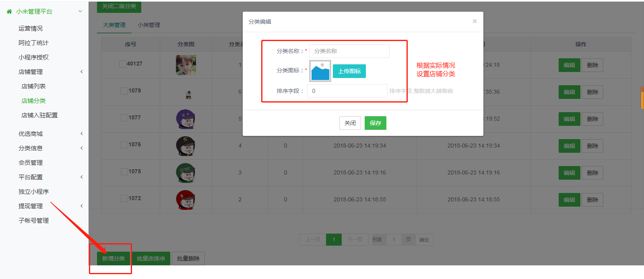The width and height of the screenshot is (644, 279).
Task: Select the checkbox next to 1079
Action: coord(124,91)
